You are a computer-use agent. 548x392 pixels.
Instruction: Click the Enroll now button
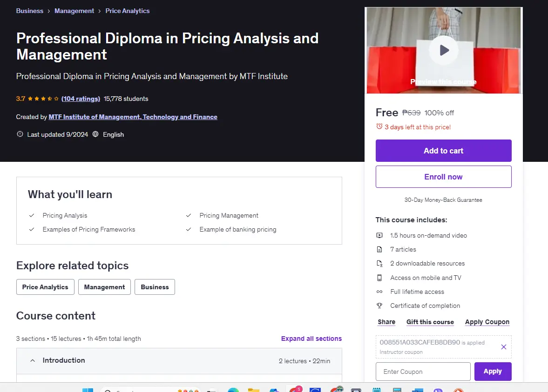[x=444, y=177]
